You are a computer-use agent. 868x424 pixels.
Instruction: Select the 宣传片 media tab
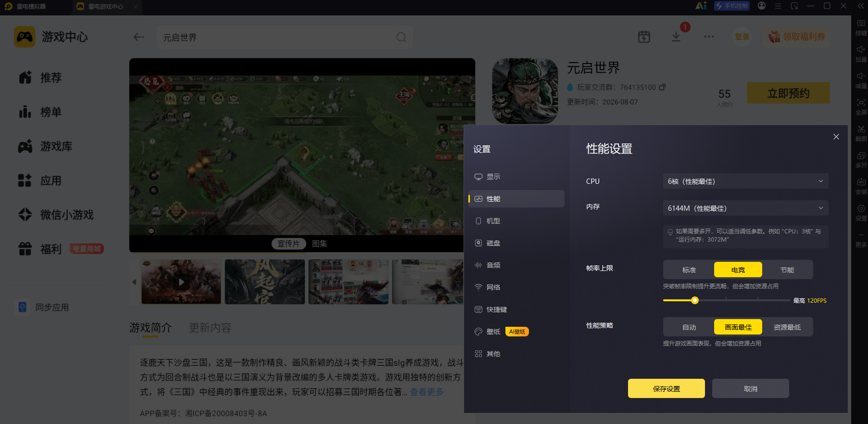(x=289, y=244)
